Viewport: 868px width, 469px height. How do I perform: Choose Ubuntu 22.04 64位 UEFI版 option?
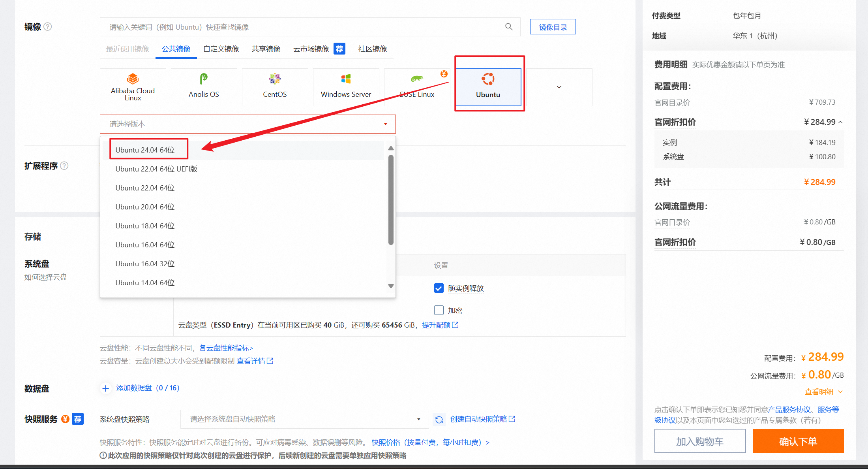(x=243, y=169)
